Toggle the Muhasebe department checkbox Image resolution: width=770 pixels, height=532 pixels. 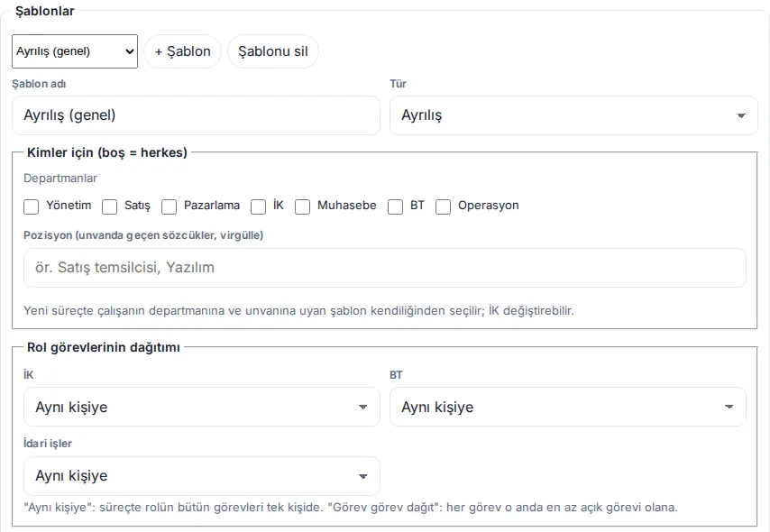303,206
